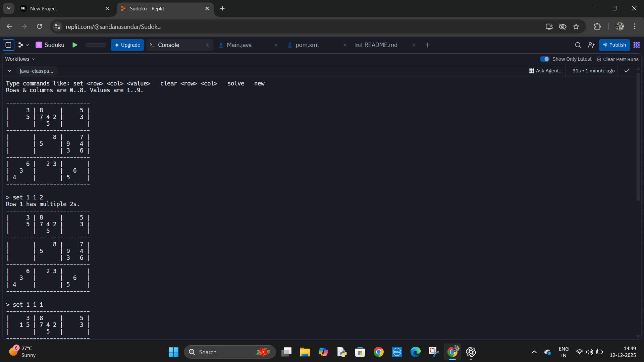Click the Publish button
644x362 pixels.
tap(614, 45)
